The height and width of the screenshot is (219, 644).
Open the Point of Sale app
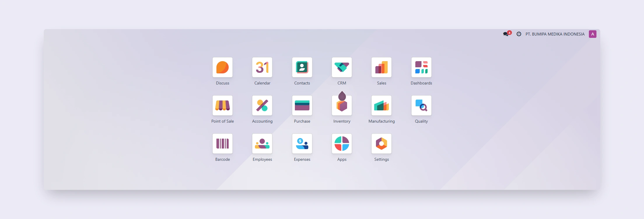223,105
